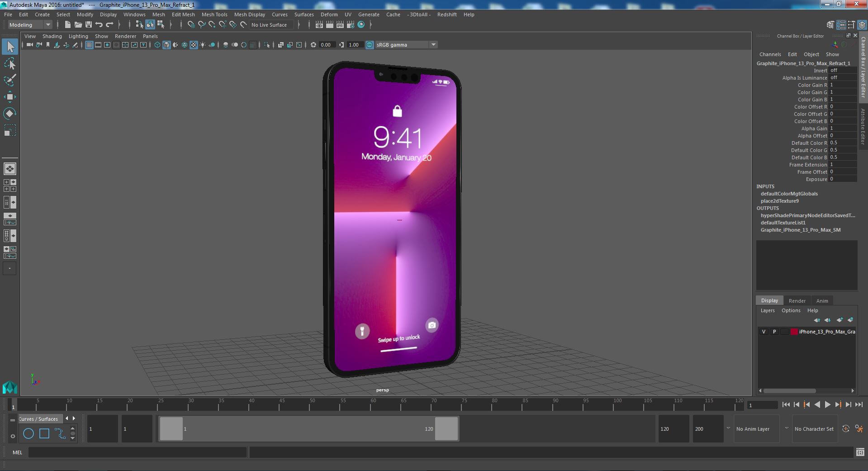Toggle select by component type

point(161,25)
